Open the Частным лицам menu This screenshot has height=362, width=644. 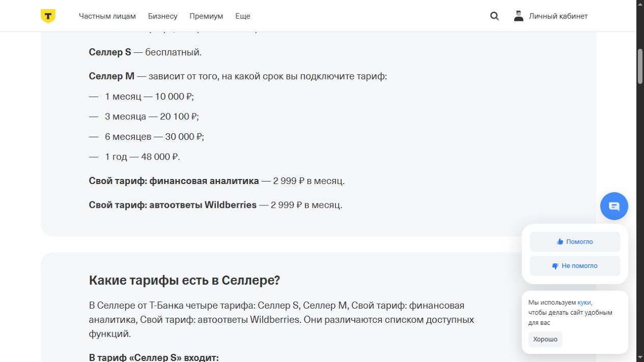pyautogui.click(x=107, y=16)
